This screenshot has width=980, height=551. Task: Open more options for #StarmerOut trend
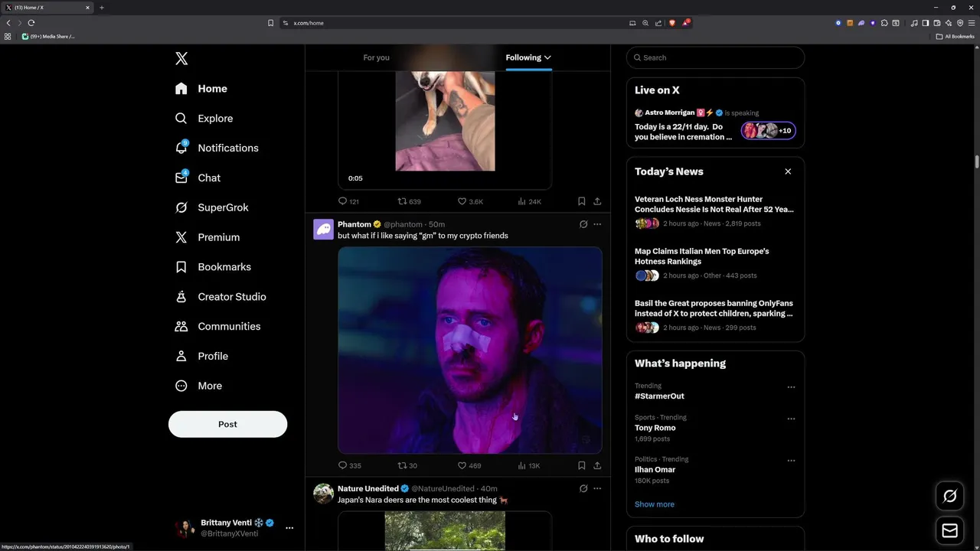pyautogui.click(x=791, y=387)
